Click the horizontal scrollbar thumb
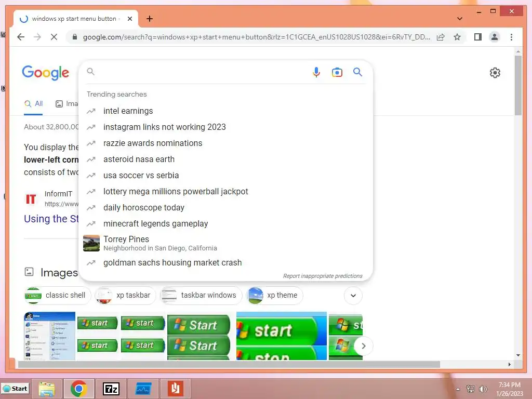Screen dimensions: 532x399 229,365
